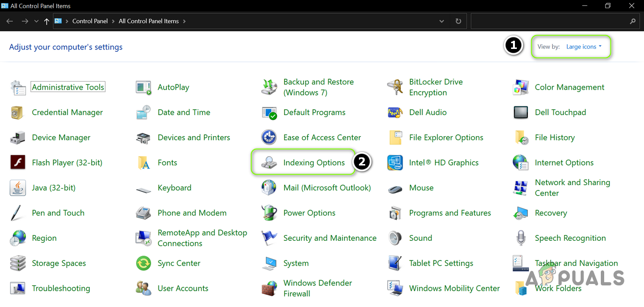Open the Administrative Tools link
Image resolution: width=644 pixels, height=307 pixels.
click(x=68, y=87)
